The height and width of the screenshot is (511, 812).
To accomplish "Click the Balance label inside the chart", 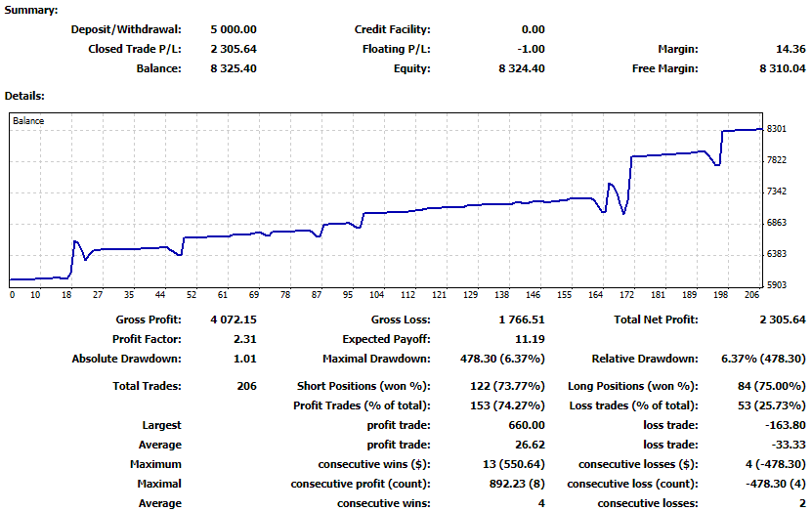I will pyautogui.click(x=28, y=121).
